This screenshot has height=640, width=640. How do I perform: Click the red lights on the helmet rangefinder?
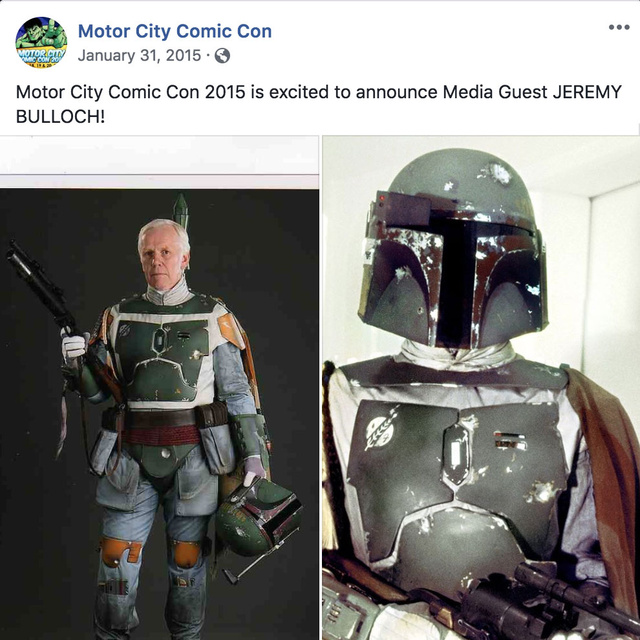tap(382, 200)
